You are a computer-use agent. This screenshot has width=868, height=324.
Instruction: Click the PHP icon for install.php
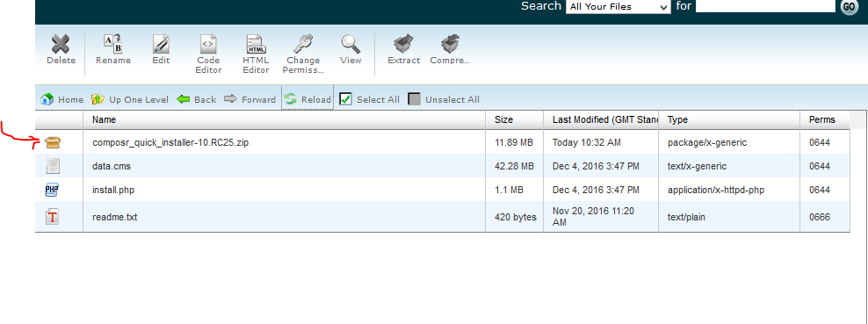pyautogui.click(x=52, y=191)
